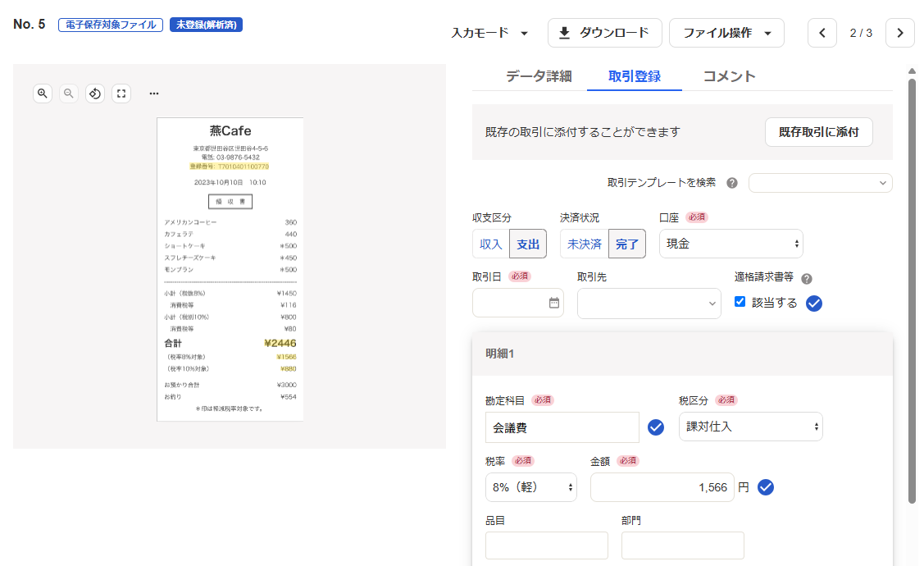Open receipt in fullscreen view
The width and height of the screenshot is (924, 566).
(x=121, y=94)
